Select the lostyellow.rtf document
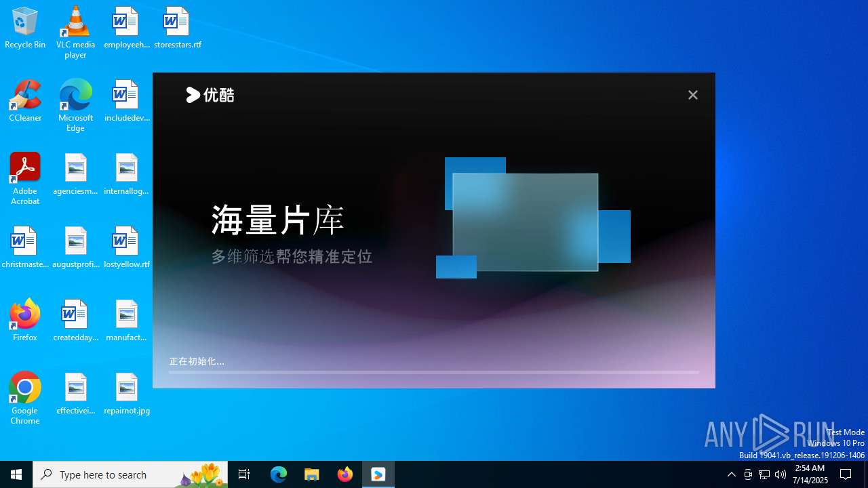868x488 pixels. [126, 247]
